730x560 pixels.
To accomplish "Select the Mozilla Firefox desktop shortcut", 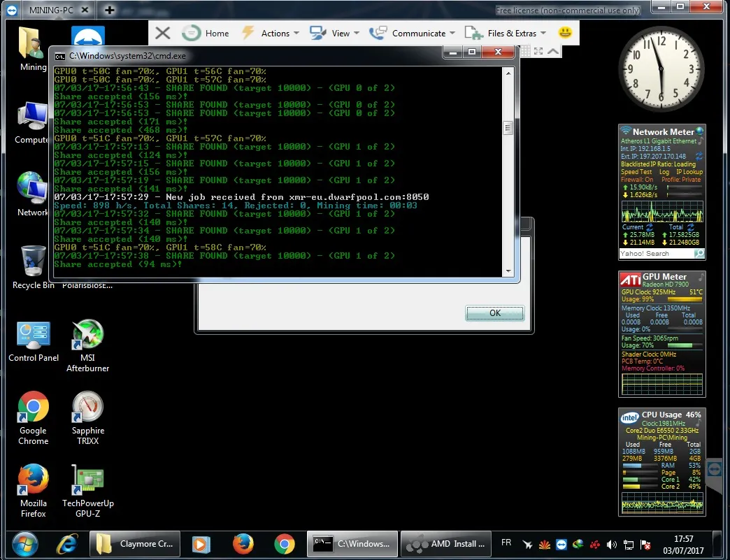I will [x=33, y=491].
